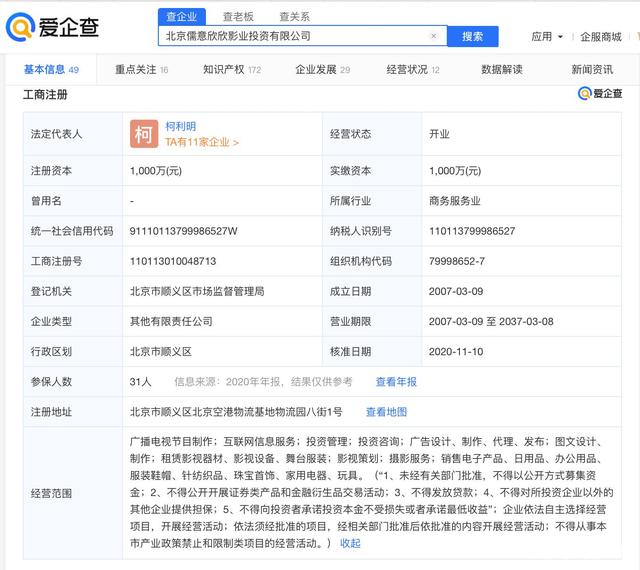Click 查看年报 link

[x=396, y=382]
